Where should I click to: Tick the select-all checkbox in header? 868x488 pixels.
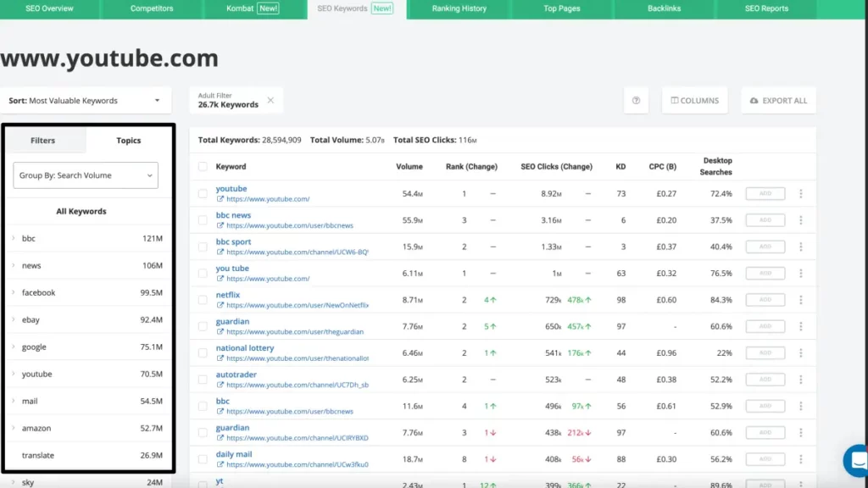(203, 167)
